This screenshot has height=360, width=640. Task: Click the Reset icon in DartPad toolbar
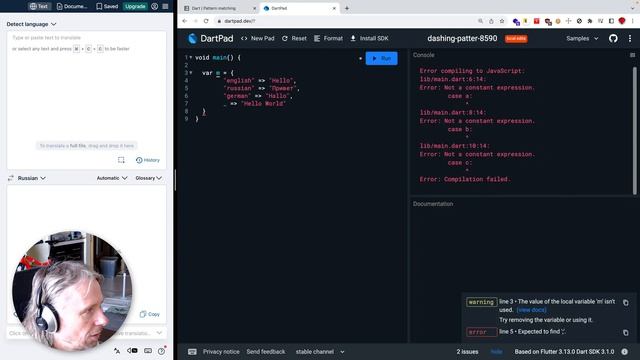284,38
